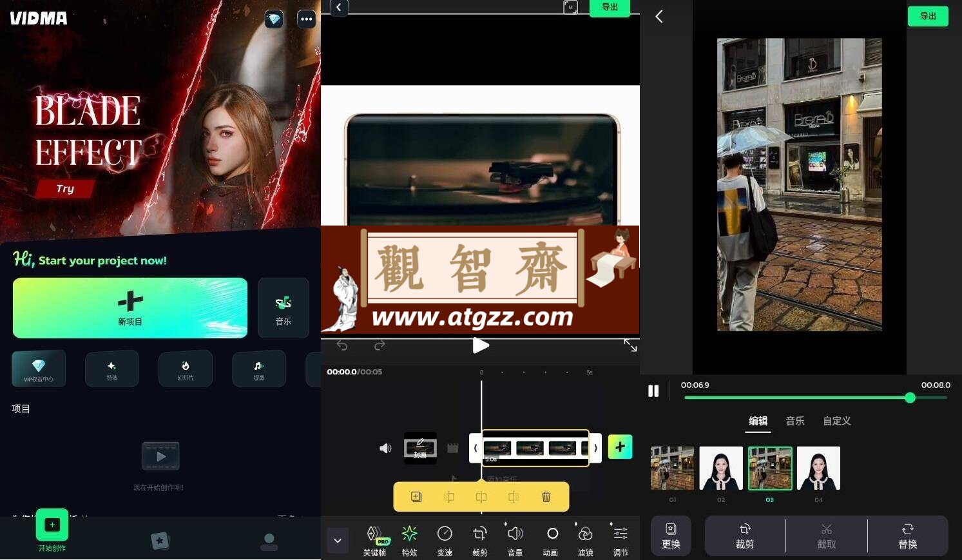Open the 幻灯片 slideshow shortcut
The height and width of the screenshot is (560, 962).
click(186, 369)
